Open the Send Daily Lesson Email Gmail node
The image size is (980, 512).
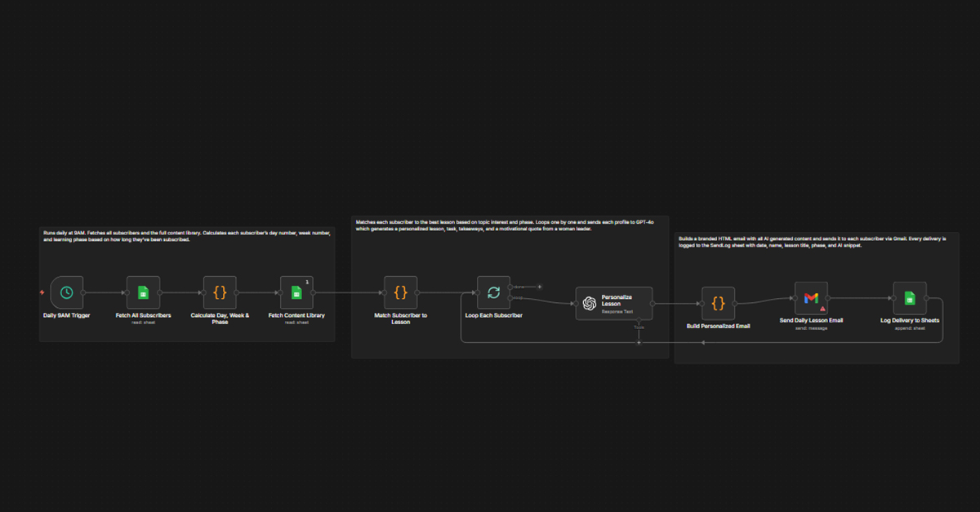(x=811, y=299)
